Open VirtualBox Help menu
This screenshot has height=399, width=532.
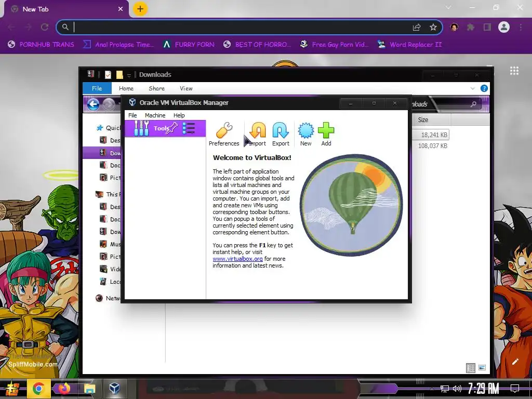coord(179,115)
